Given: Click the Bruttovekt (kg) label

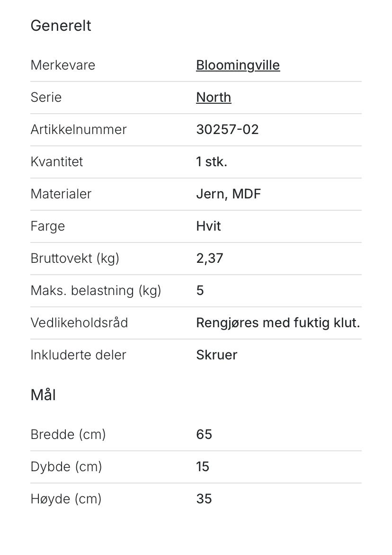Looking at the screenshot, I should coord(75,259).
